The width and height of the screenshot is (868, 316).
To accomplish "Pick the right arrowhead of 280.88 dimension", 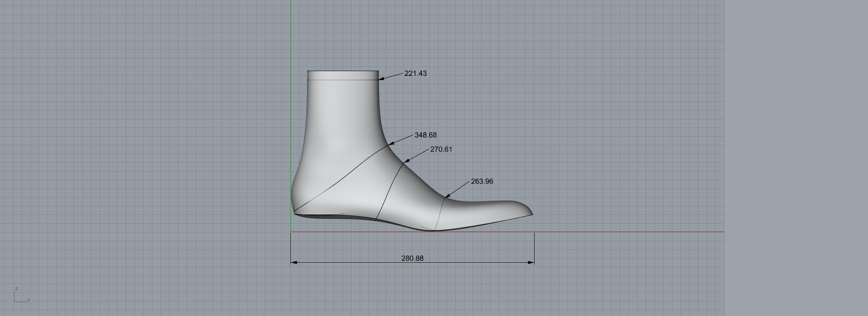I will pos(531,262).
